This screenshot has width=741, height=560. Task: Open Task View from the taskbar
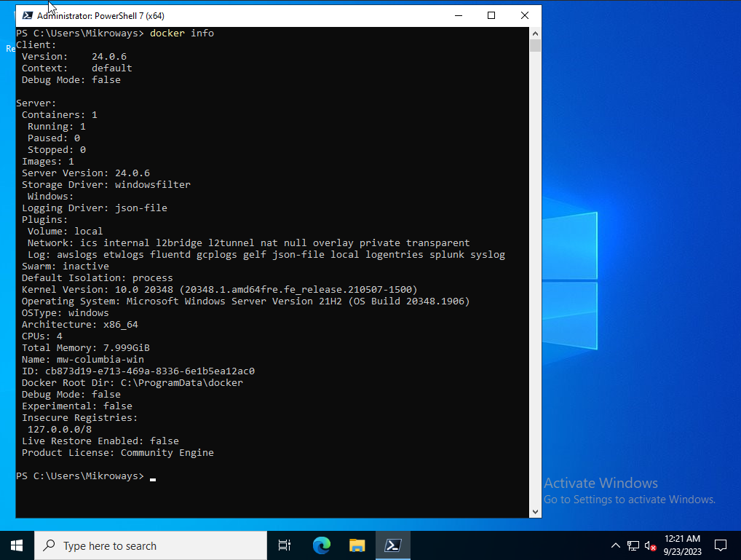pos(285,546)
